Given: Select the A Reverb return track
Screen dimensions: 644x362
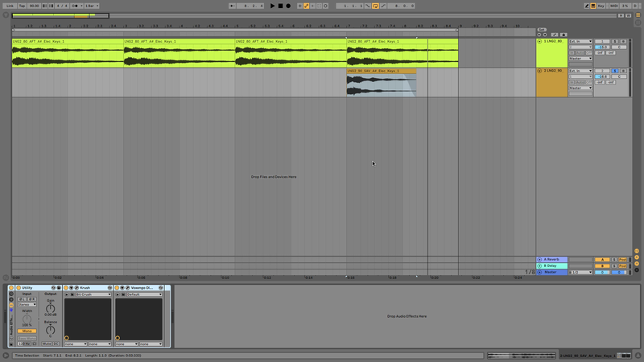Looking at the screenshot, I should (x=551, y=259).
